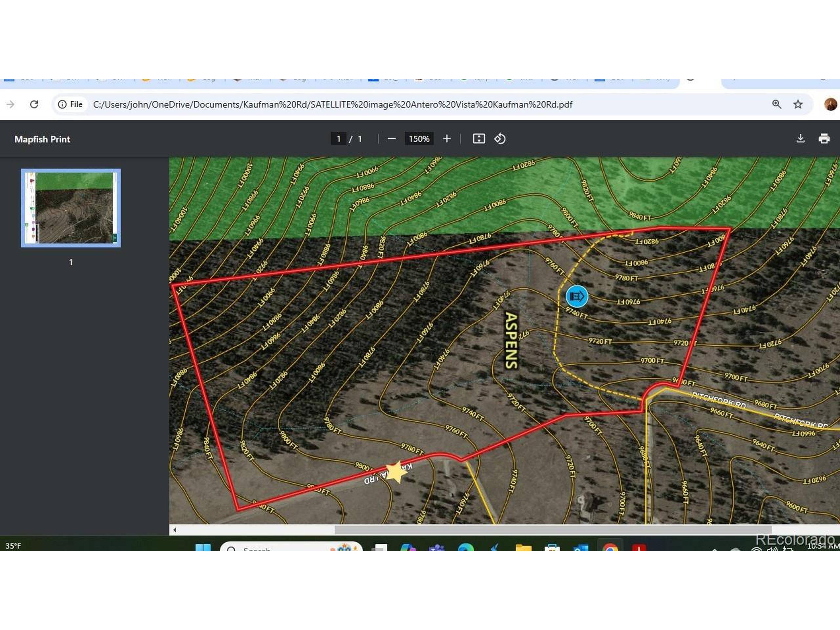Select the page 1 thumbnail in the sidebar
The height and width of the screenshot is (630, 840).
click(71, 208)
